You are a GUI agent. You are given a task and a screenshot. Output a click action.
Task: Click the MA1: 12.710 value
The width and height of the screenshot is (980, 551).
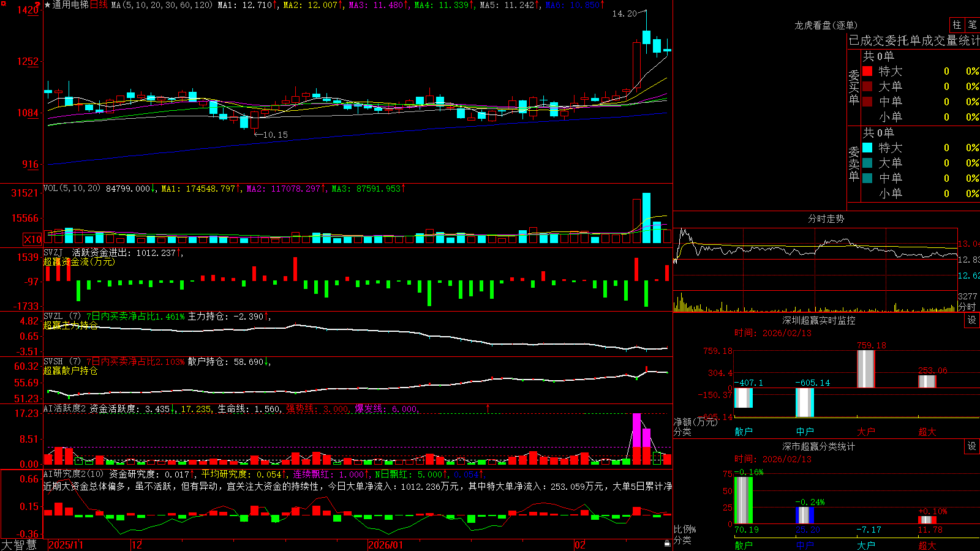point(244,5)
